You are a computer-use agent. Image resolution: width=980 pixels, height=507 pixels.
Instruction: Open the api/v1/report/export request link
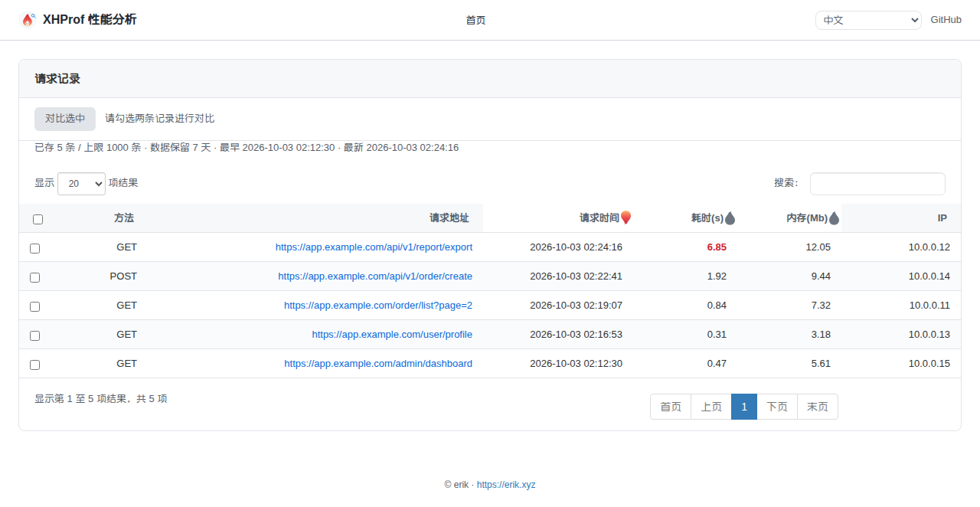click(374, 247)
